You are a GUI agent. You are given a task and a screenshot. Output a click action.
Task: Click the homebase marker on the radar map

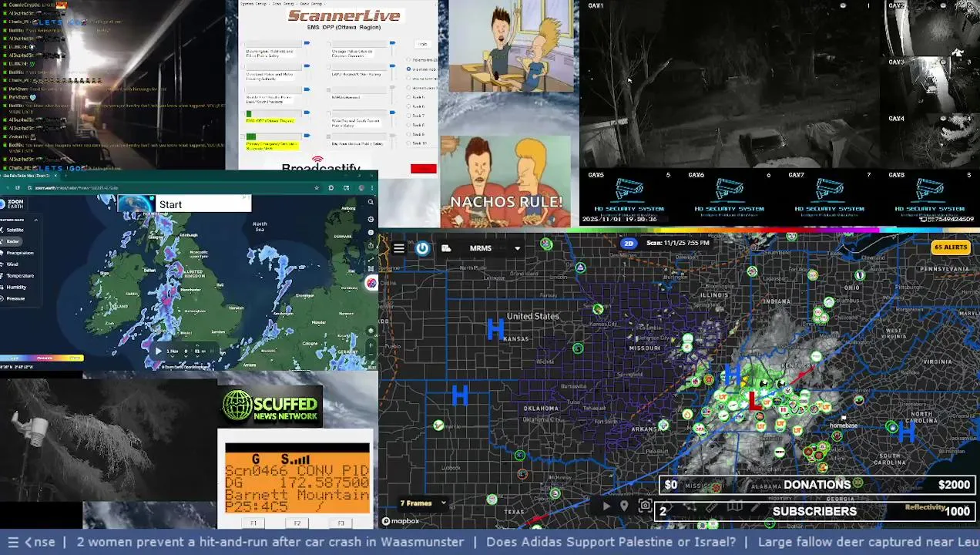click(843, 422)
